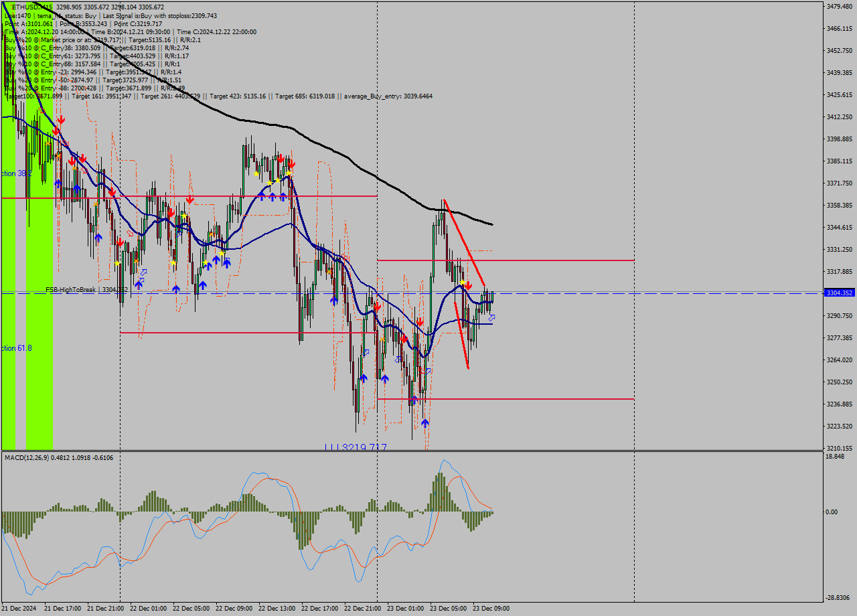Viewport: 857px width, 616px height.
Task: Select the red horizontal line near 3325
Action: tap(505, 260)
